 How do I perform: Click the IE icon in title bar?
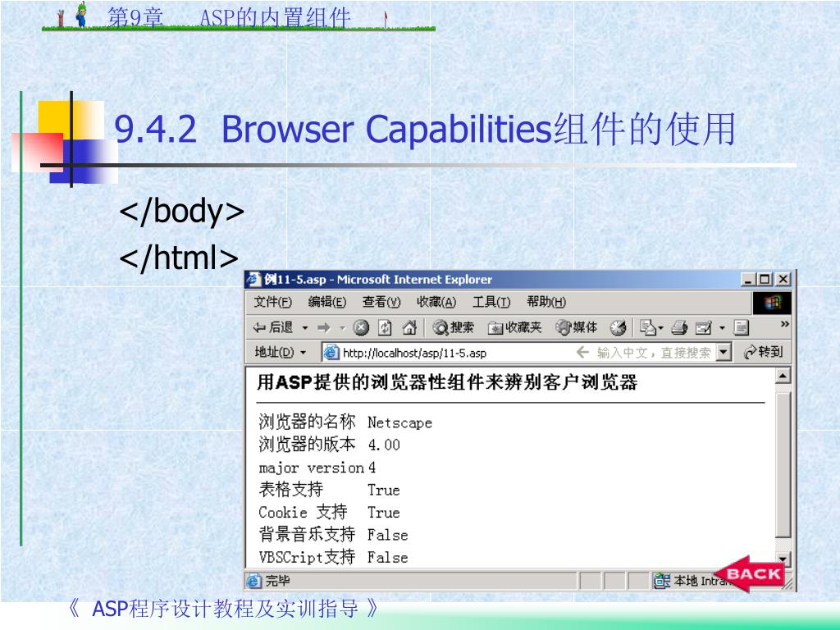pyautogui.click(x=253, y=279)
